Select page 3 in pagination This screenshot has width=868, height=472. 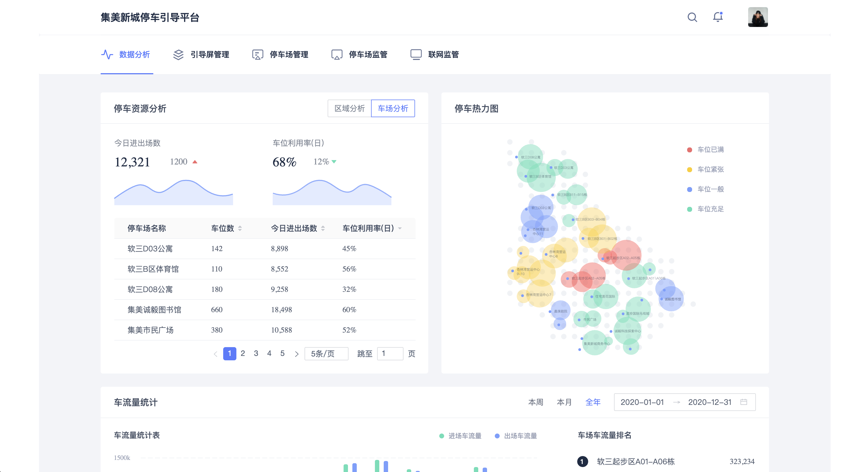(256, 353)
